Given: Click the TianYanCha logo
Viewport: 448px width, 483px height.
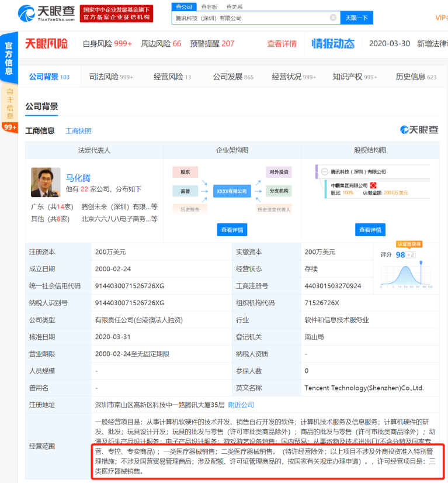Looking at the screenshot, I should pyautogui.click(x=46, y=13).
